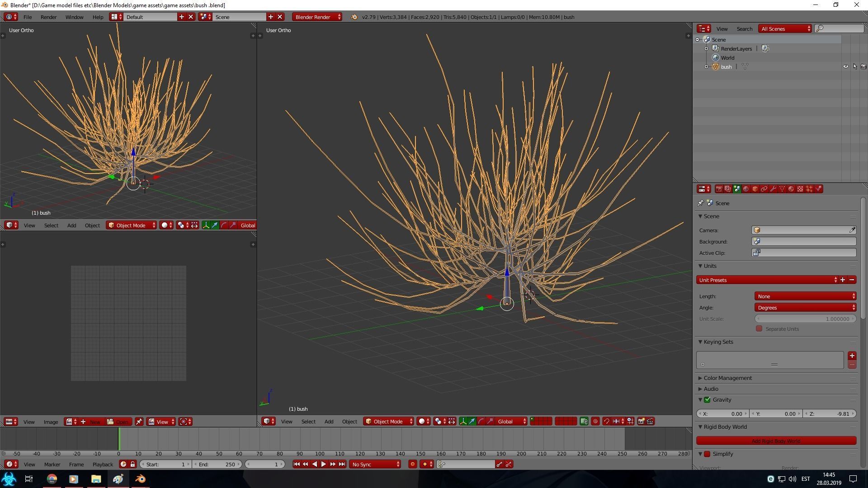Select the Modifiers wrench properties tab
Screen dimensions: 868x488
(774, 188)
